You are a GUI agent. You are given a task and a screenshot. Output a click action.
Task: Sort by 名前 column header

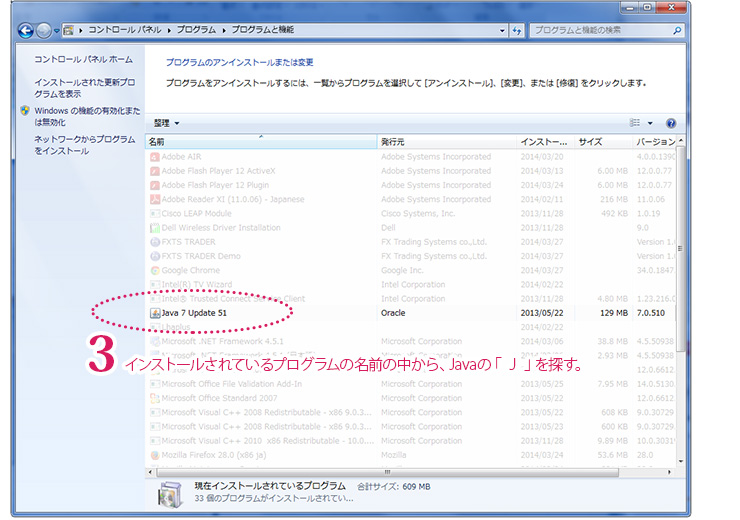coord(261,142)
